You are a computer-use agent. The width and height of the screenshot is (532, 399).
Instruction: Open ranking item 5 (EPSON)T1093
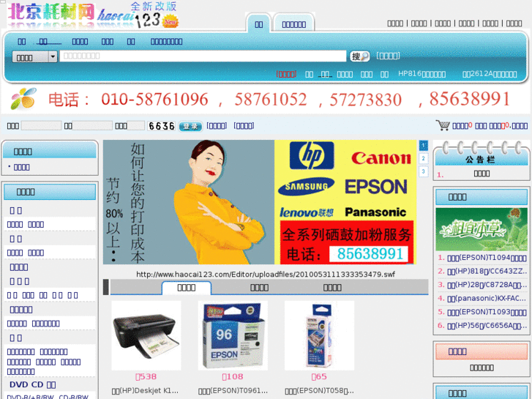487,312
